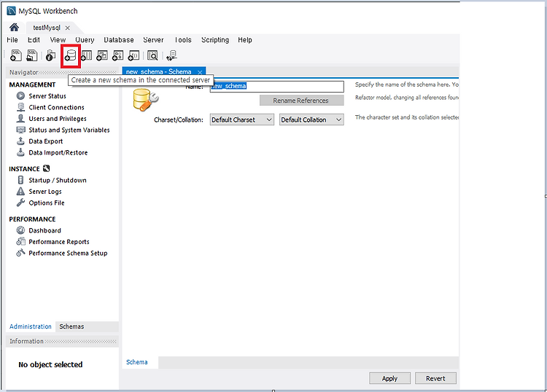This screenshot has height=392, width=547.
Task: Click the reconnect to DBMS icon
Action: pyautogui.click(x=171, y=55)
